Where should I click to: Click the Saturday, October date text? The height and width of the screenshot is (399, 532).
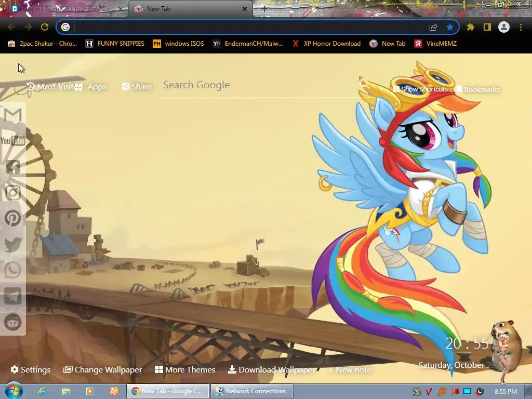[451, 365]
